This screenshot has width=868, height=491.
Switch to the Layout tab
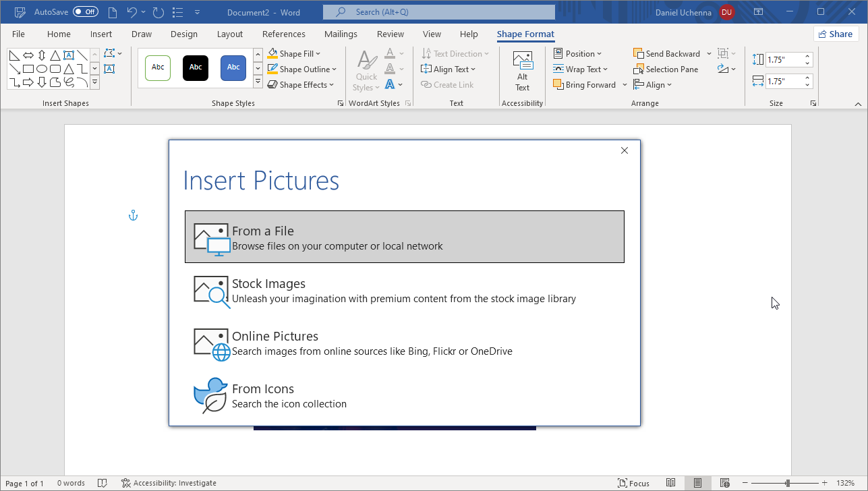pos(230,34)
